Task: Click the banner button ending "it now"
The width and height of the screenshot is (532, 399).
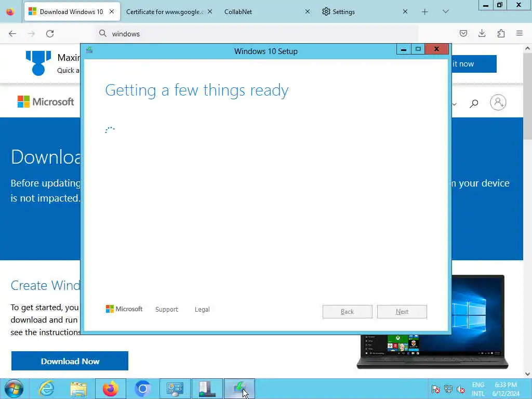Action: point(474,64)
